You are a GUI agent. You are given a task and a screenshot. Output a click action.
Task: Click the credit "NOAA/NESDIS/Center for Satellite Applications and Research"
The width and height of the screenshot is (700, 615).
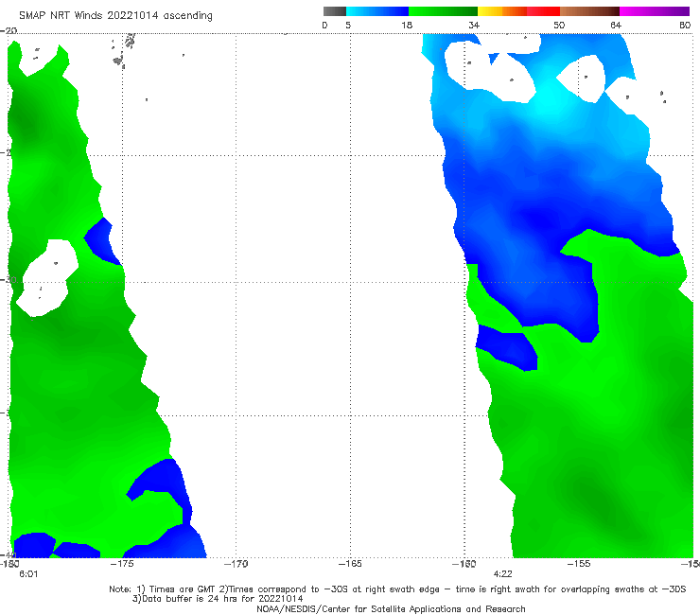point(391,609)
